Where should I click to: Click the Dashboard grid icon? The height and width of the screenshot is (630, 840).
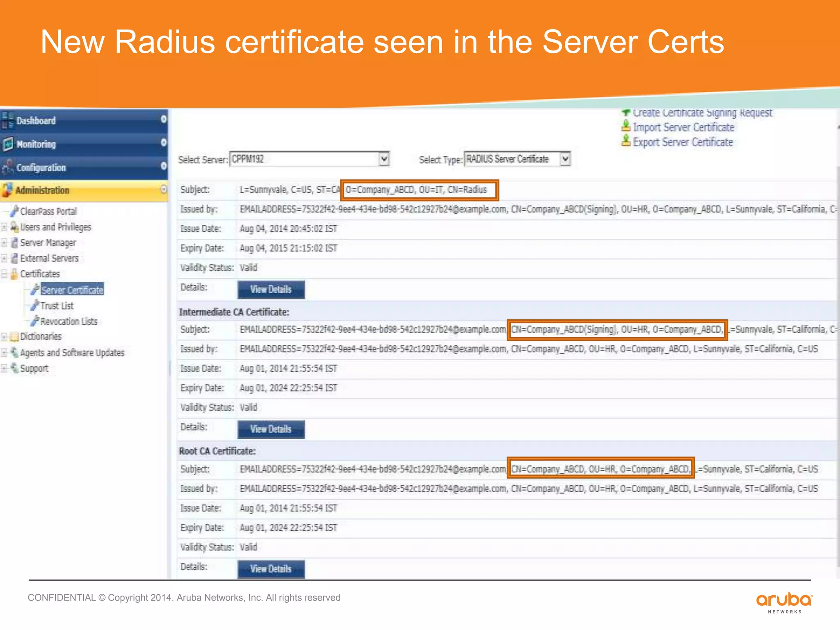(8, 121)
